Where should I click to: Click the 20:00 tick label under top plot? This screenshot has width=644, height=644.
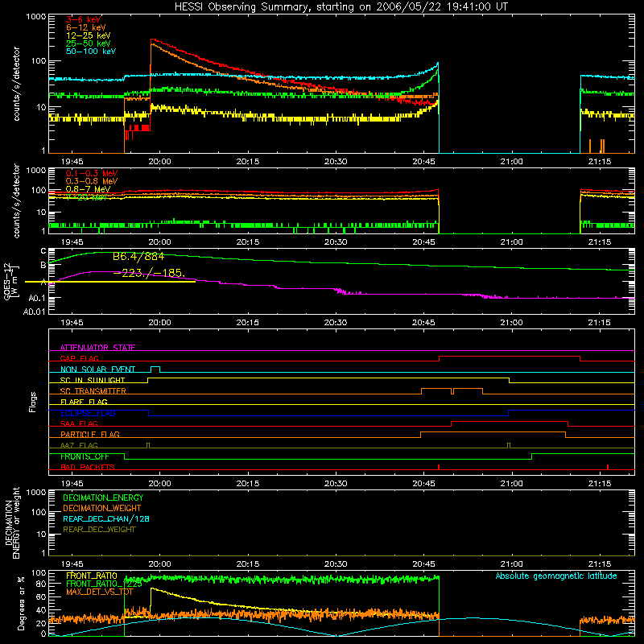pyautogui.click(x=159, y=162)
